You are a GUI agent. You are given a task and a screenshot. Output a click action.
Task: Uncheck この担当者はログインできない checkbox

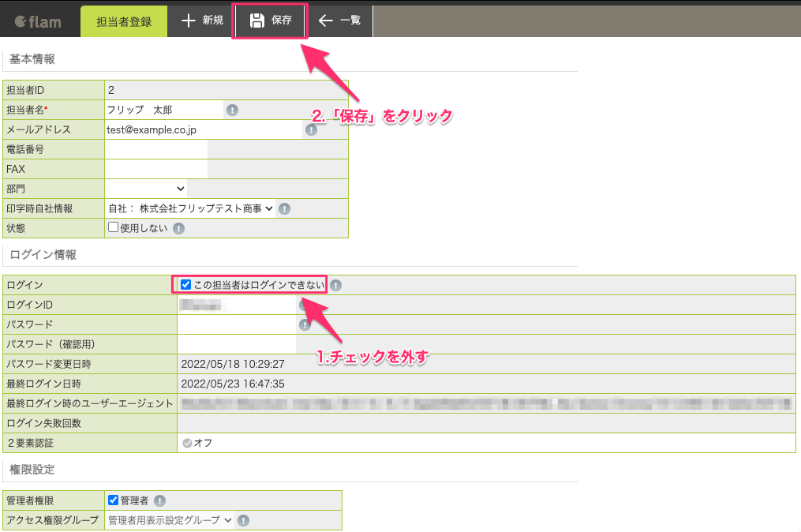(186, 285)
